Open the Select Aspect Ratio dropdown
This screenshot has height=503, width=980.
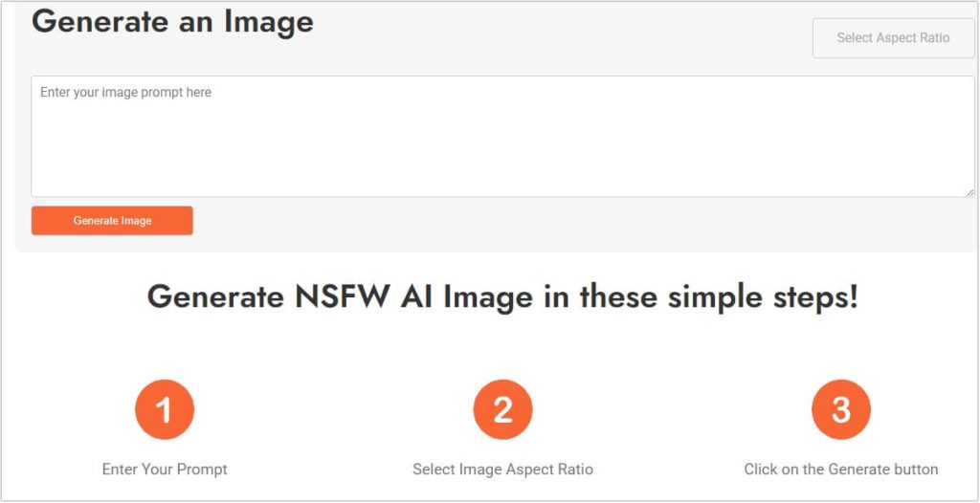(893, 38)
